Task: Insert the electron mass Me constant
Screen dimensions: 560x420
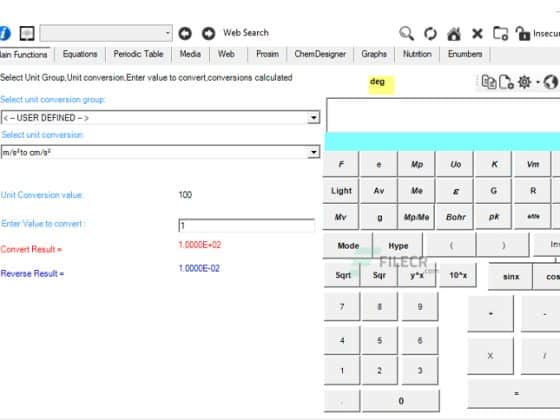Action: coord(417,191)
